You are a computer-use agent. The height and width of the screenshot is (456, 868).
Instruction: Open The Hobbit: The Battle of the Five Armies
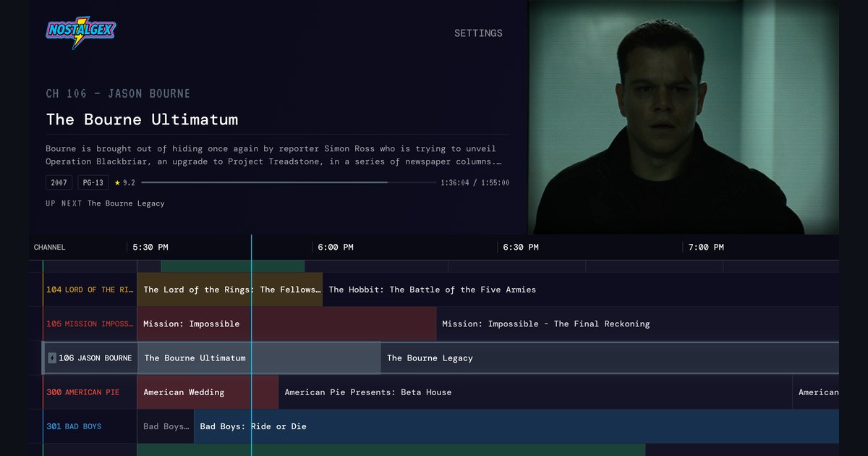(x=581, y=290)
